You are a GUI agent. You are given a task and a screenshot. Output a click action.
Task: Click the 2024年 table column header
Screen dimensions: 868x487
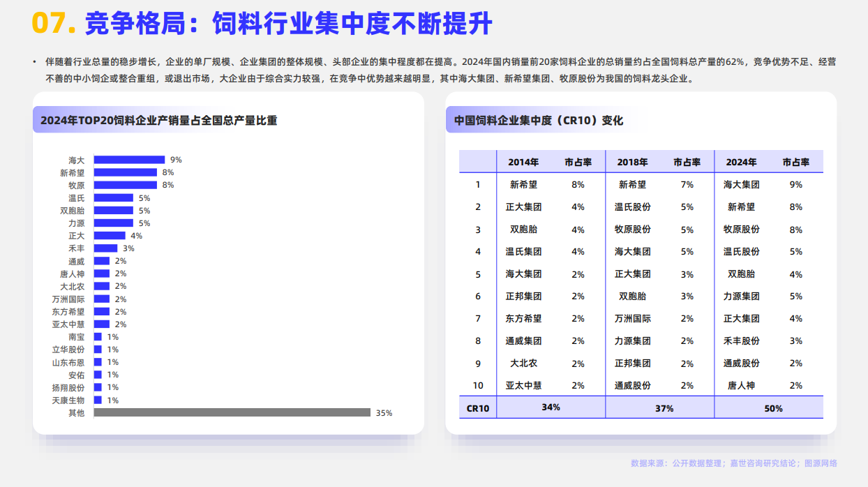pos(741,162)
